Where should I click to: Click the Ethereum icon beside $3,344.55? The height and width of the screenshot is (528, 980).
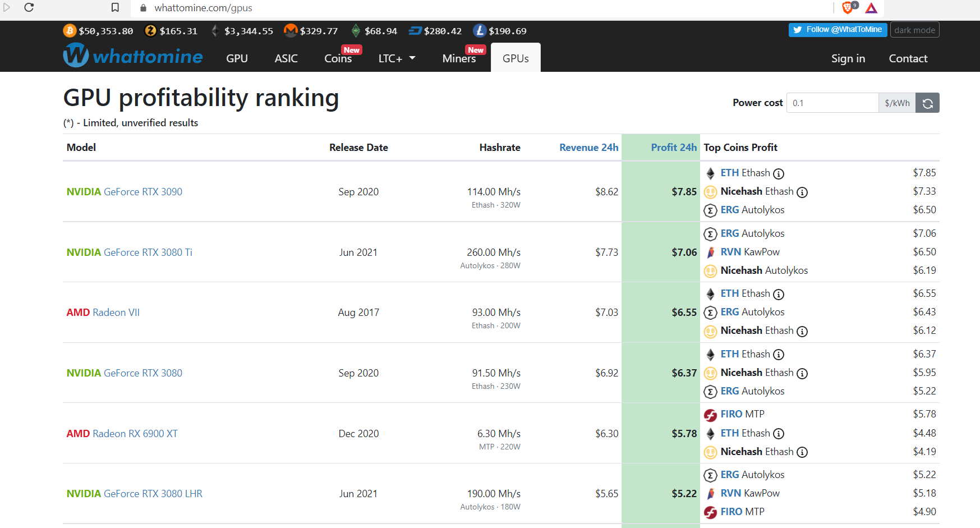[x=215, y=31]
